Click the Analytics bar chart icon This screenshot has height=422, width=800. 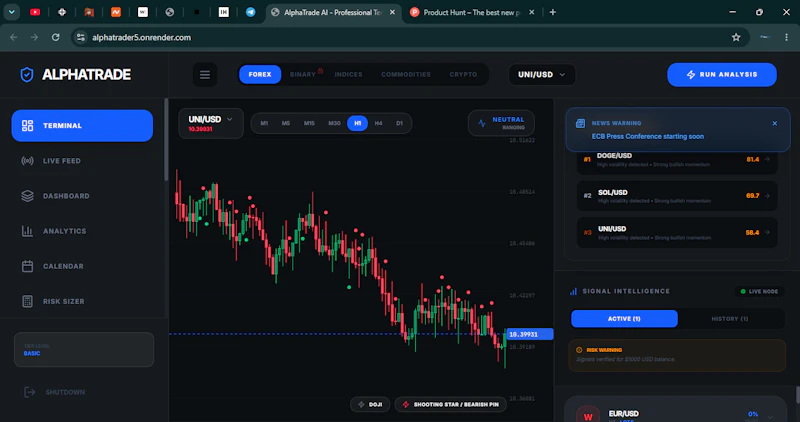coord(28,231)
